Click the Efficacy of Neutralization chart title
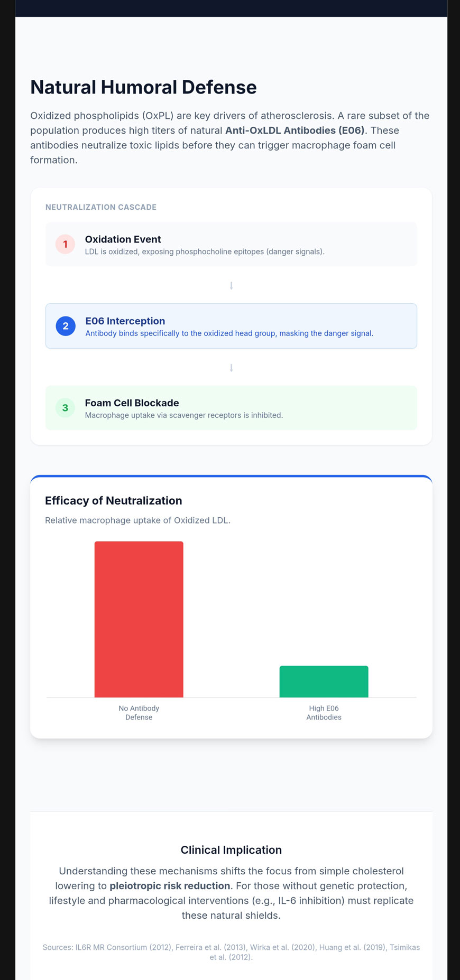 pos(113,500)
